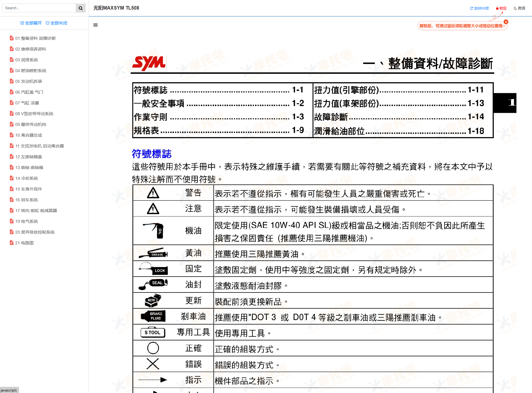Click the search magnifier button
Screen dimensions: 532x393
coord(81,8)
